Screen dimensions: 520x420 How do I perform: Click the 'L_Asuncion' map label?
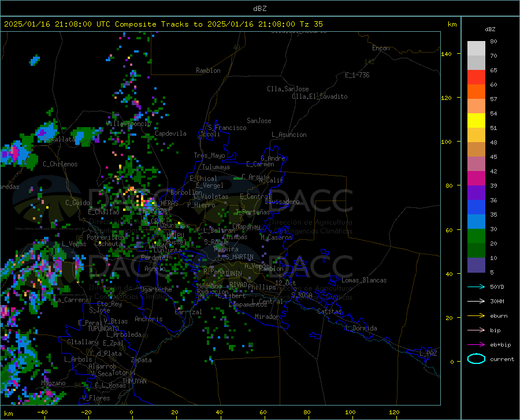289,135
